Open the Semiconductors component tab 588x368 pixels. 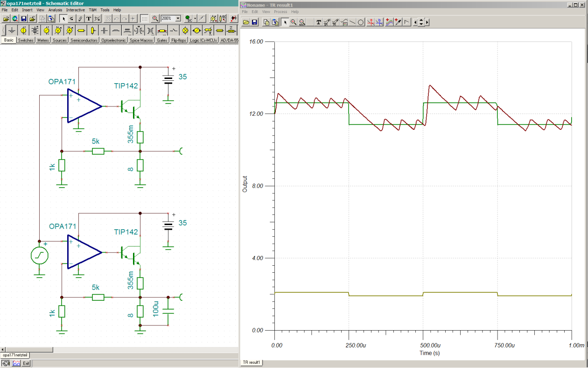click(x=84, y=41)
